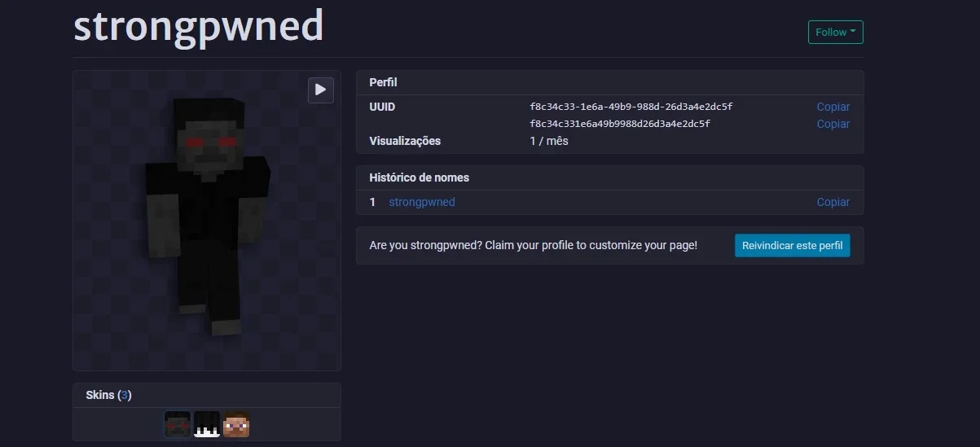980x447 pixels.
Task: Click the 3D skin model in the viewer
Action: point(209,215)
